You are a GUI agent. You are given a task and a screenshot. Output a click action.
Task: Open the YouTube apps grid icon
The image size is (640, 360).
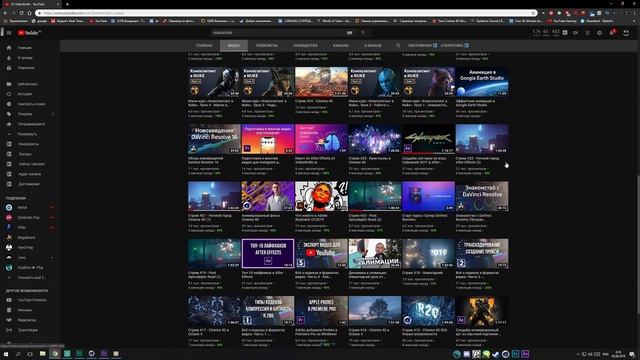(x=587, y=33)
